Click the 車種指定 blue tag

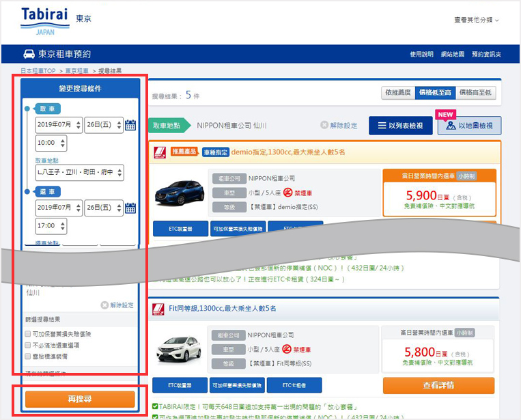tap(216, 152)
